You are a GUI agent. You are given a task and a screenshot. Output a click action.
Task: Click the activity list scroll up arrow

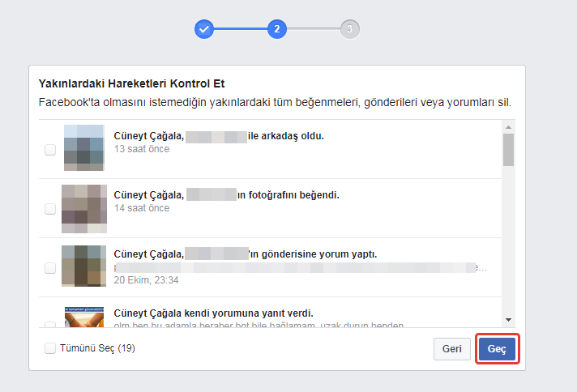click(x=508, y=126)
